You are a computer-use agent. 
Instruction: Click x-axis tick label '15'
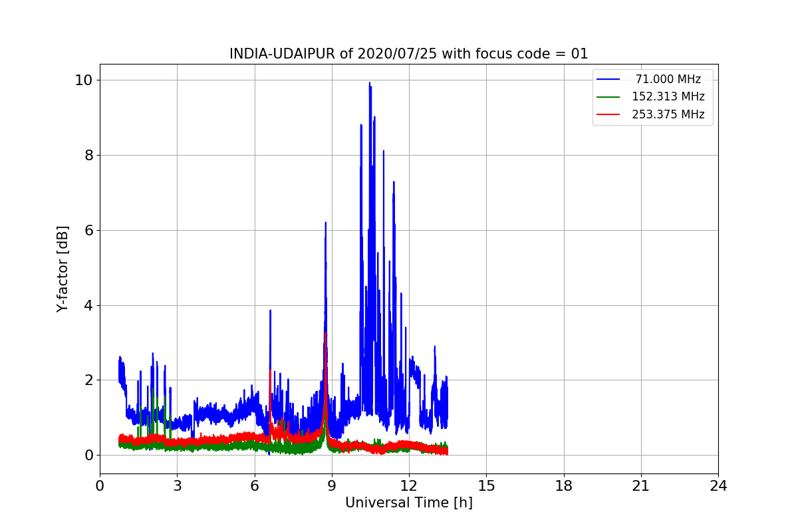click(486, 486)
